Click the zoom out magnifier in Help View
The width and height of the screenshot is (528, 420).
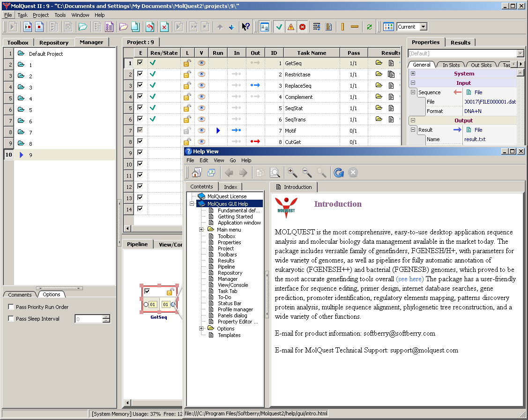pyautogui.click(x=307, y=173)
